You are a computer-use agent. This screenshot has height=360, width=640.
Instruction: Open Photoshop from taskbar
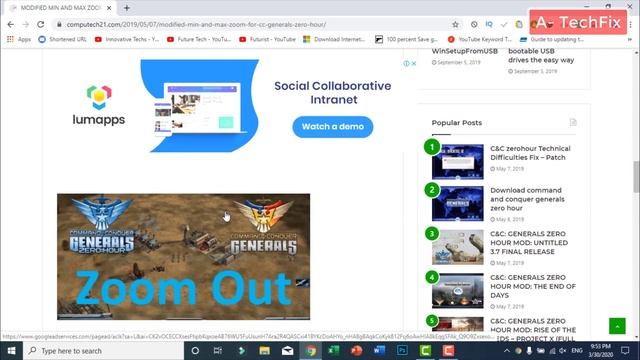402,351
